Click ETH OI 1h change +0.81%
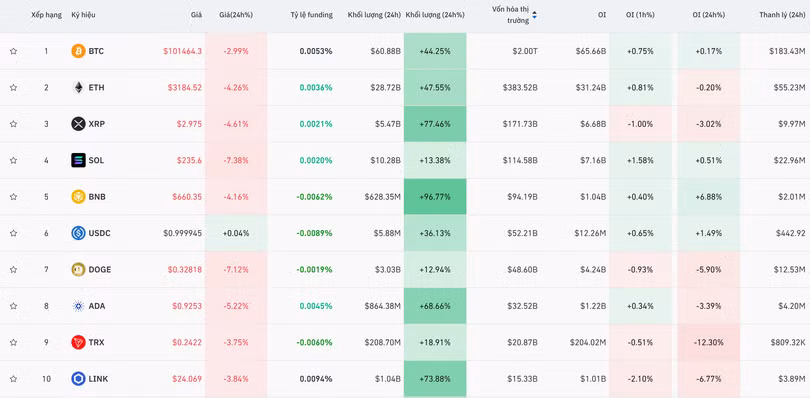 [x=641, y=87]
